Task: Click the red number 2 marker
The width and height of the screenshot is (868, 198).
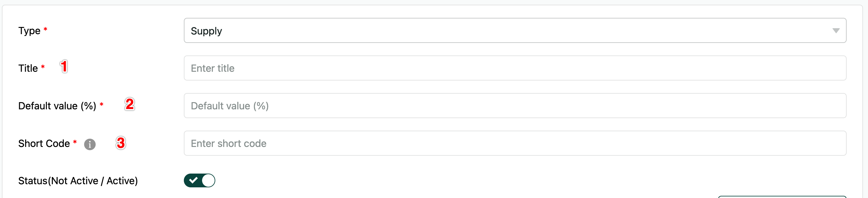Action: [x=129, y=104]
